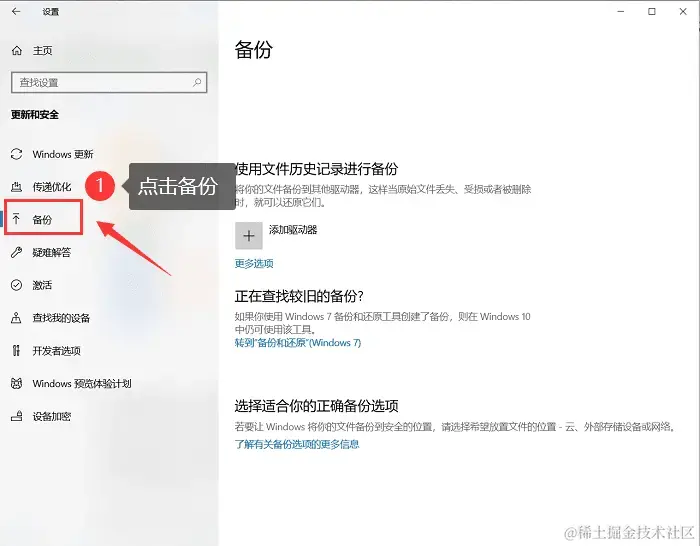Viewport: 700px width, 546px height.
Task: Open 转到"备份和还原"(Windows 7) link
Action: coord(298,343)
